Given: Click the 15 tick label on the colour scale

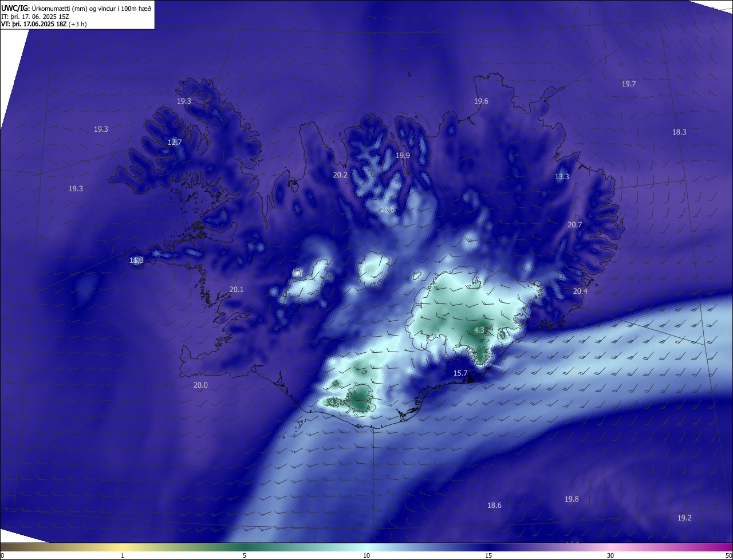Looking at the screenshot, I should tap(488, 555).
